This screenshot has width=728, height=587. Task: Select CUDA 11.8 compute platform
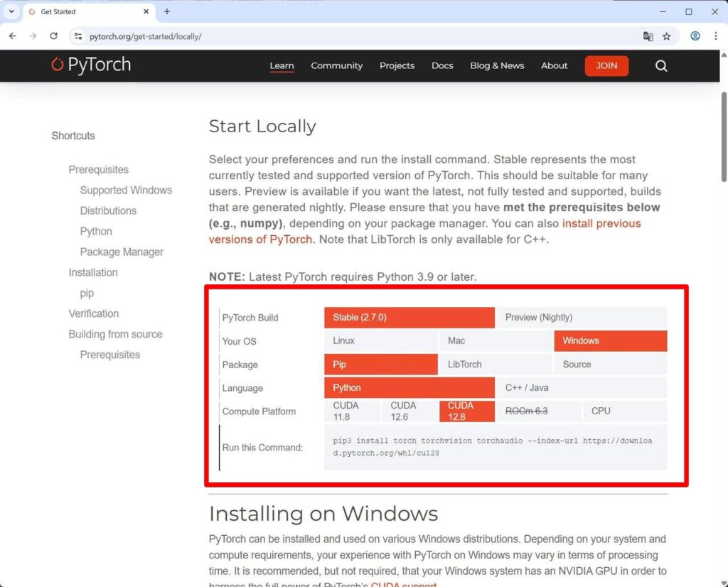tap(352, 411)
